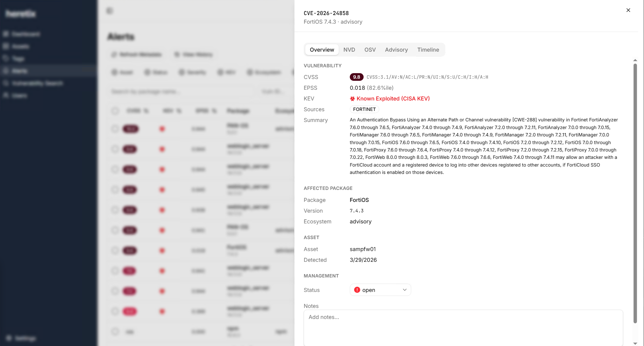Image resolution: width=644 pixels, height=346 pixels.
Task: Toggle the select-all checkbox in the alerts table header
Action: [x=115, y=111]
